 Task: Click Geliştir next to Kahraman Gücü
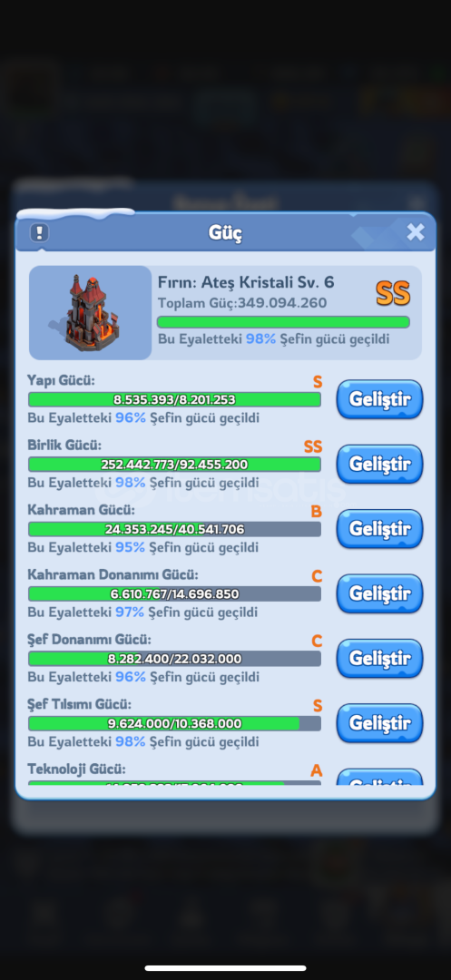[380, 529]
